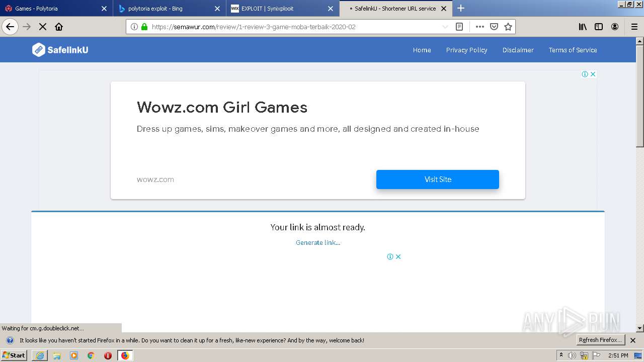This screenshot has width=644, height=362.
Task: Click the ad info icon on the top banner ad
Action: coord(585,74)
